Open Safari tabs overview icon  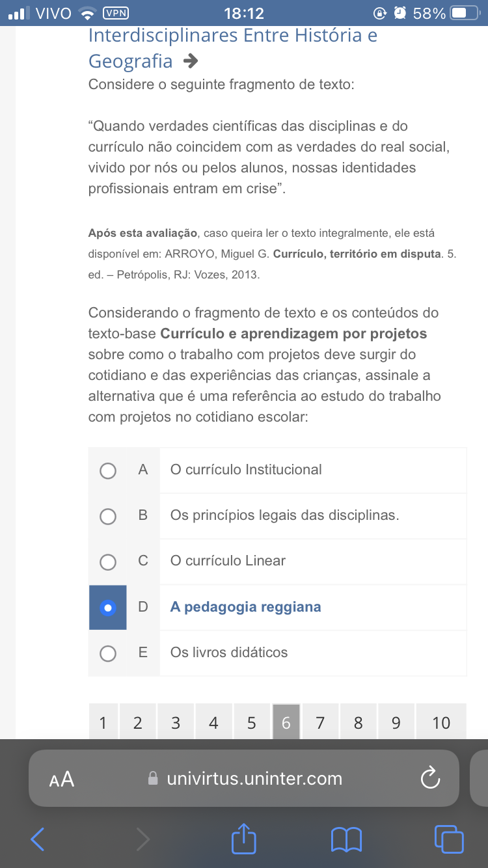(449, 839)
